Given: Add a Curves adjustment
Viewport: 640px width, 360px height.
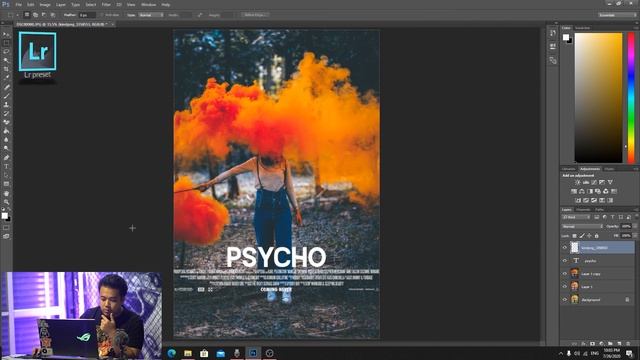Looking at the screenshot, I should click(x=594, y=182).
